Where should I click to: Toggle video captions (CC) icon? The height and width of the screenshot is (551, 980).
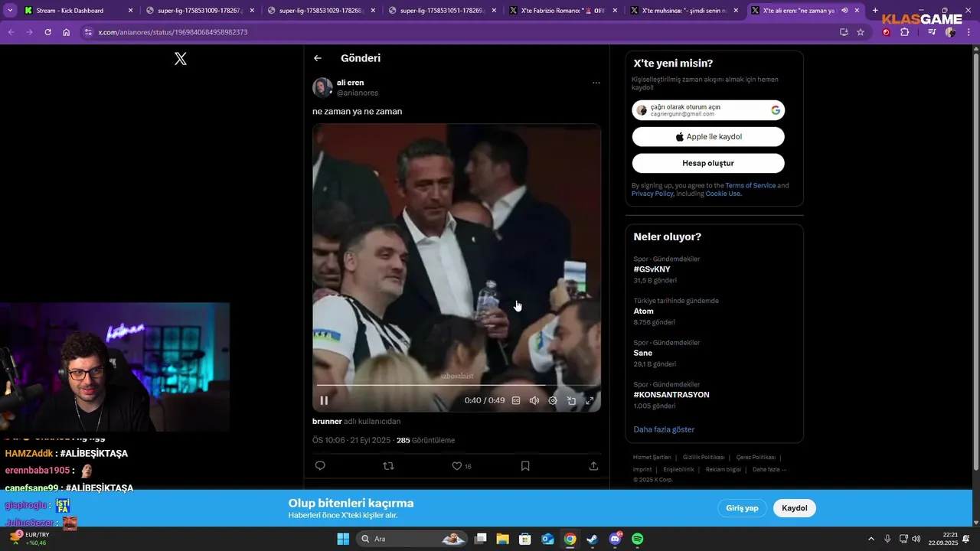tap(516, 400)
